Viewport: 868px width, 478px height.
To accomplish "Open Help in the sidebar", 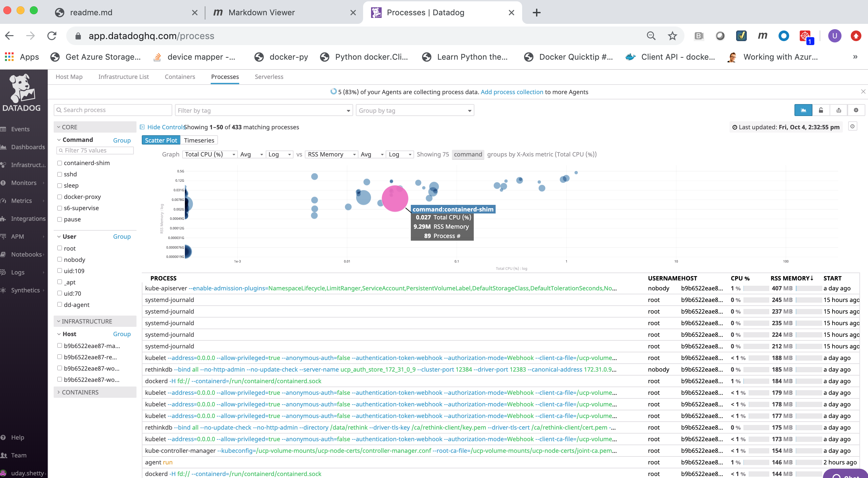I will pos(18,437).
